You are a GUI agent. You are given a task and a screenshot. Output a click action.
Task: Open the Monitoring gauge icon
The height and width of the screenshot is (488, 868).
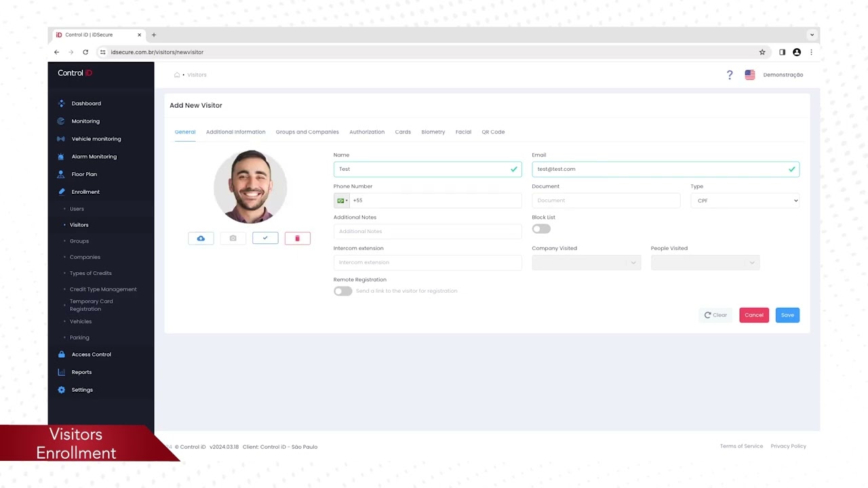62,121
